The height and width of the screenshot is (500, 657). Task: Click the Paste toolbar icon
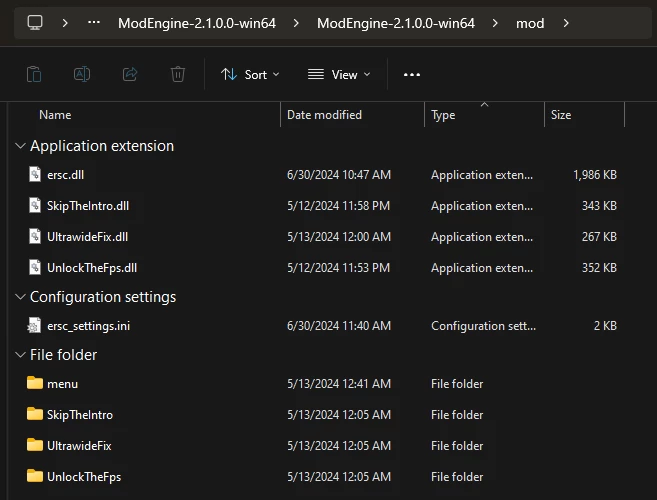[x=34, y=75]
